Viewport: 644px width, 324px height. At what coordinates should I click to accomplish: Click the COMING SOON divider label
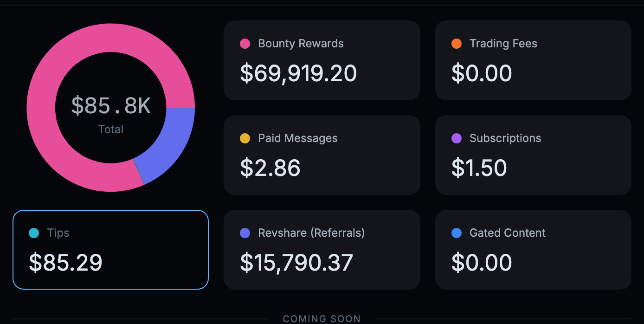coord(322,319)
